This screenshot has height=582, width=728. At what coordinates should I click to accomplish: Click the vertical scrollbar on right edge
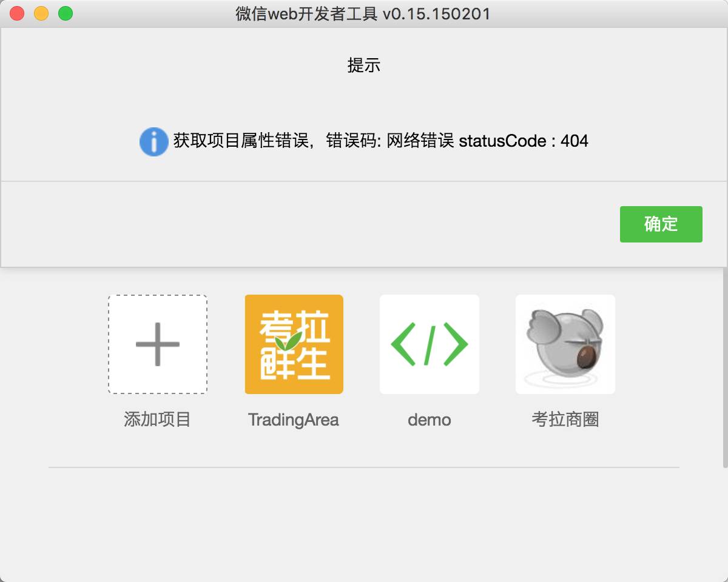(x=725, y=367)
